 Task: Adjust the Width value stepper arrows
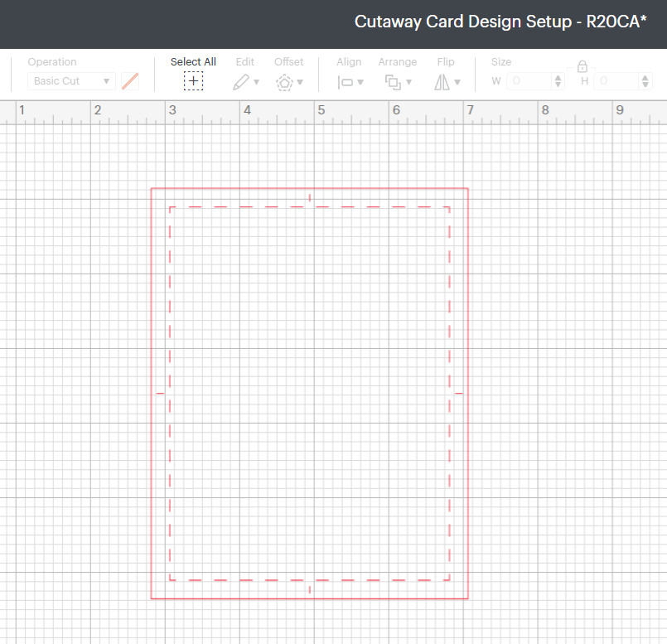pos(558,81)
